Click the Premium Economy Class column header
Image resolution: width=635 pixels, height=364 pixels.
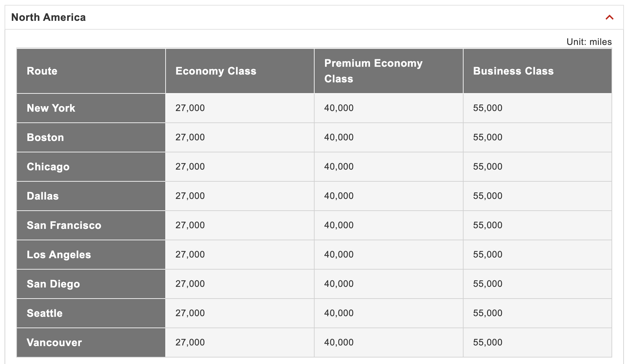(x=373, y=71)
